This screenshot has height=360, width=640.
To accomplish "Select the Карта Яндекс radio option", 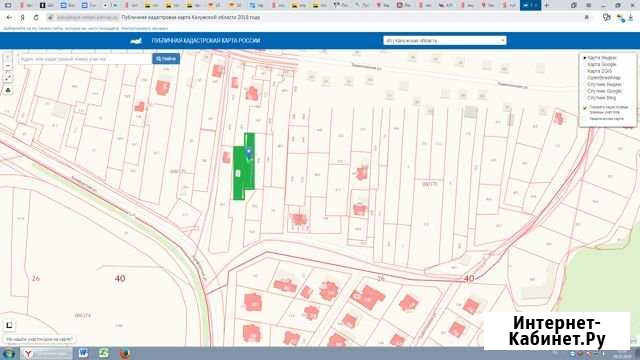I will pos(602,58).
